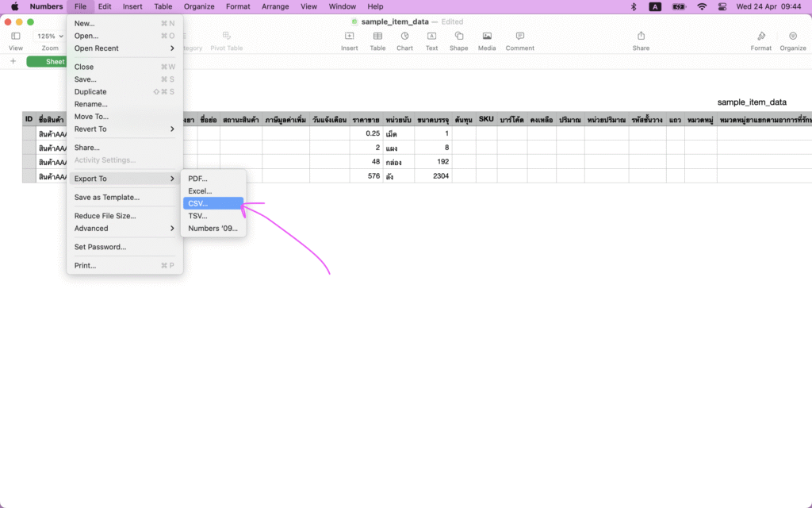The height and width of the screenshot is (508, 812).
Task: Add a Text box from toolbar
Action: (x=431, y=37)
